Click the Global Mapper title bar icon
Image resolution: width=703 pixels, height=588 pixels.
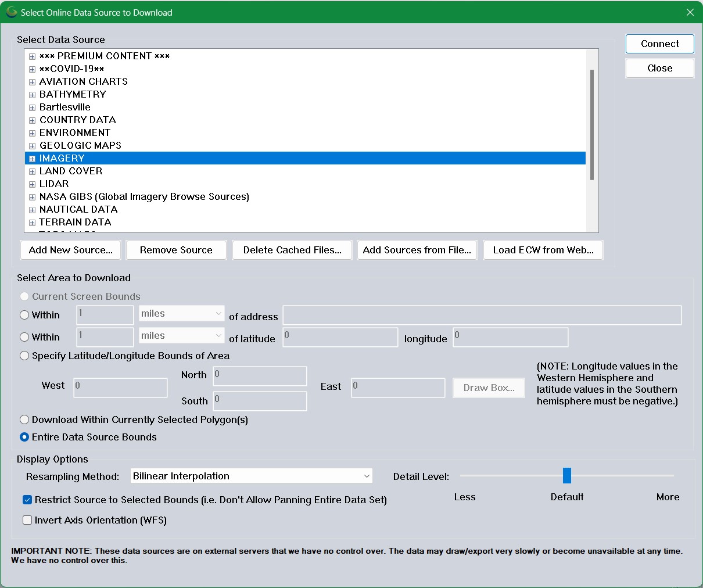(11, 12)
